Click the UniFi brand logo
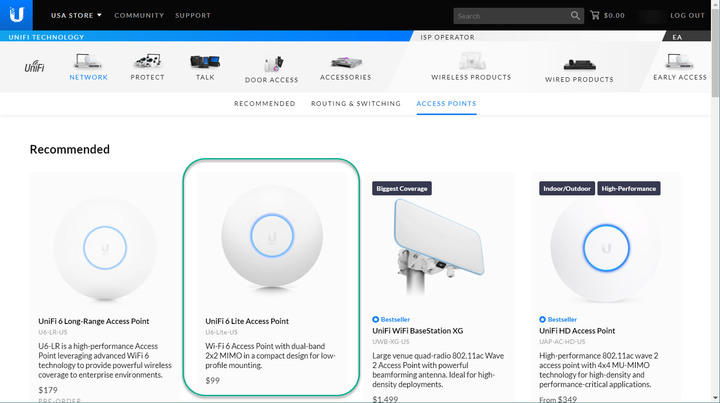Viewport: 720px width, 403px height. [34, 67]
